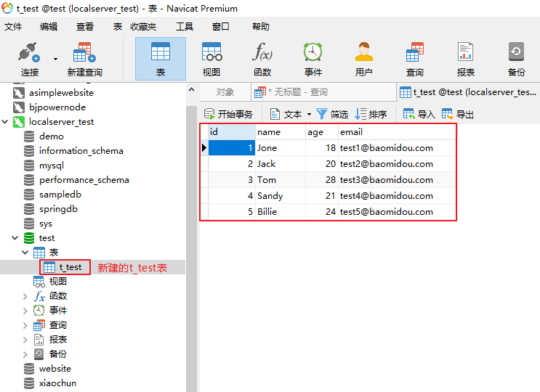Expand the 查询 tree node
The image size is (540, 392).
pyautogui.click(x=25, y=325)
